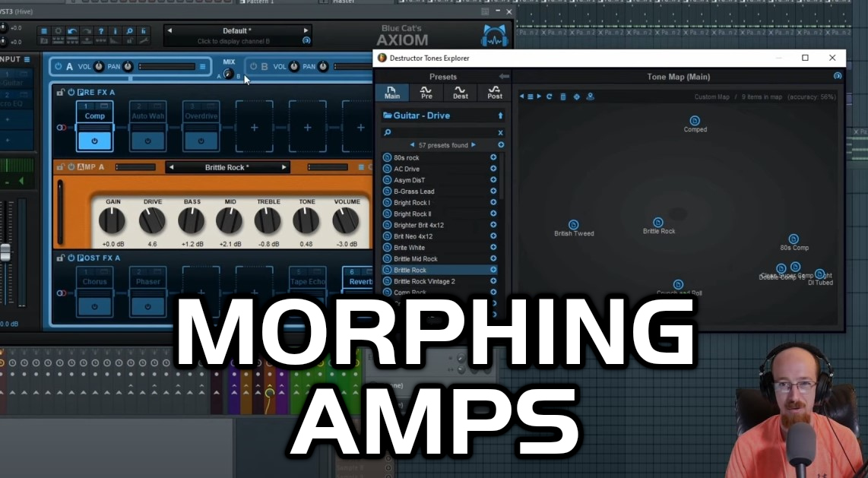The height and width of the screenshot is (478, 868).
Task: Click the info 'i' toolbar icon
Action: (115, 31)
